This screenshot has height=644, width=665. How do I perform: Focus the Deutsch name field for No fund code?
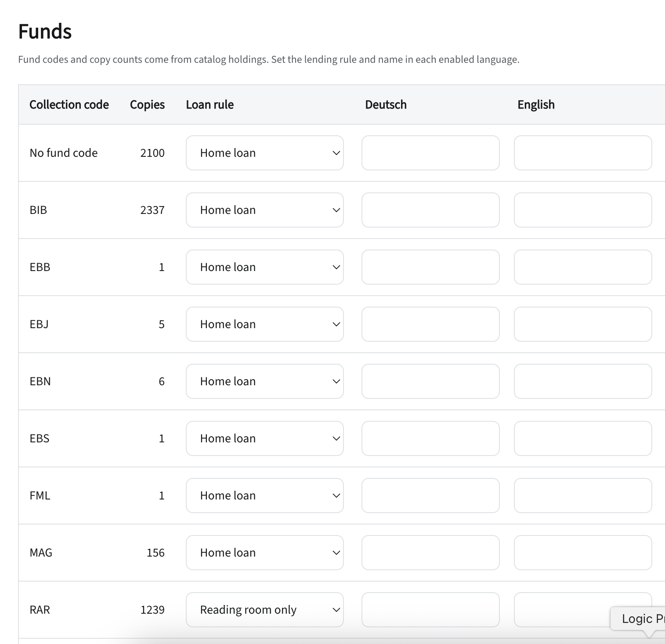(x=430, y=153)
